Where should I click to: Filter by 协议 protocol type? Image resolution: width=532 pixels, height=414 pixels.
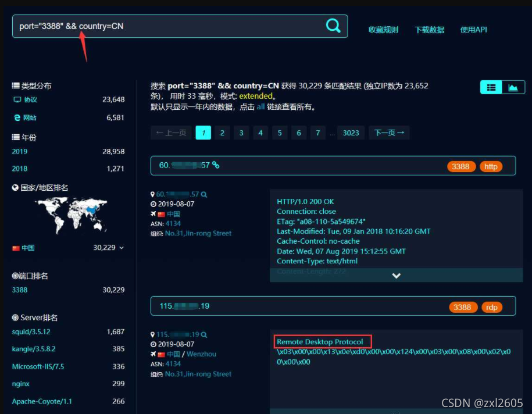tap(30, 100)
